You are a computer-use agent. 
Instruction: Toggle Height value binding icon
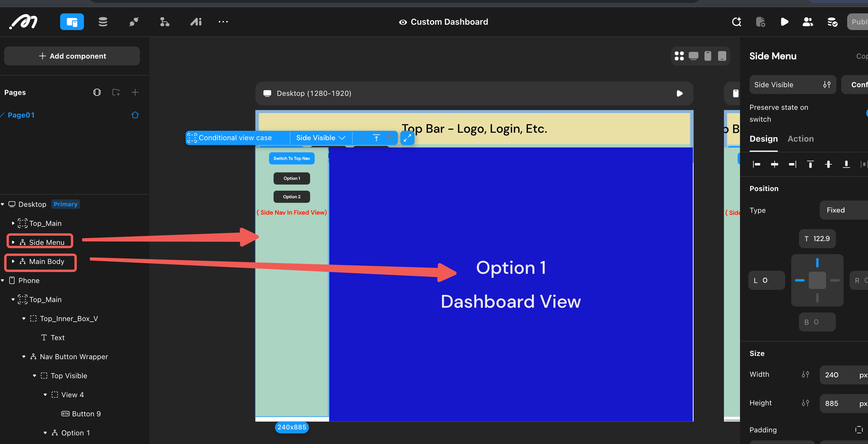point(805,403)
